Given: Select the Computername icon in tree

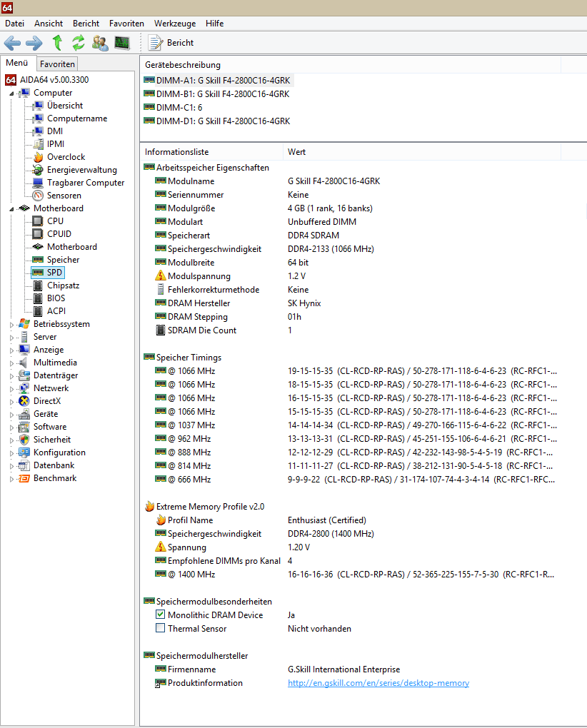Looking at the screenshot, I should (x=38, y=118).
